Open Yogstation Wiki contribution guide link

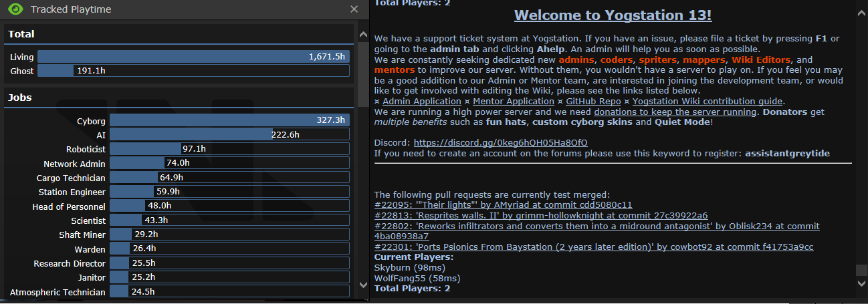coord(708,102)
